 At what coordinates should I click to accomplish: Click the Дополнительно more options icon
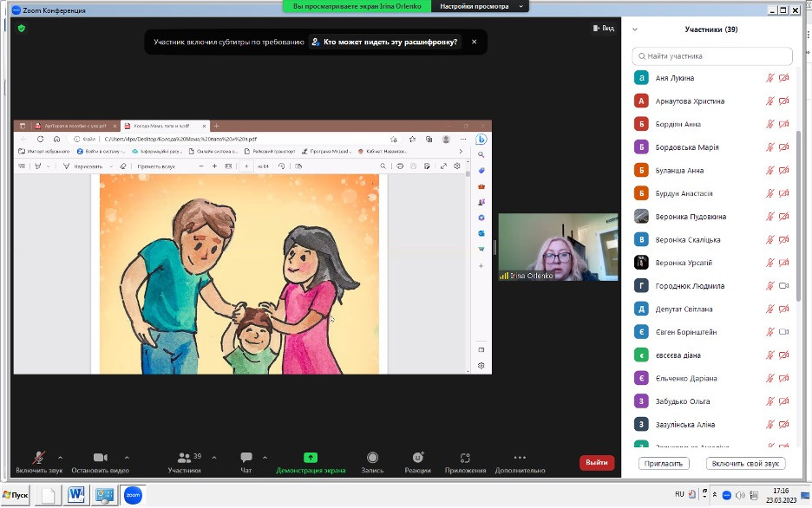pyautogui.click(x=520, y=458)
